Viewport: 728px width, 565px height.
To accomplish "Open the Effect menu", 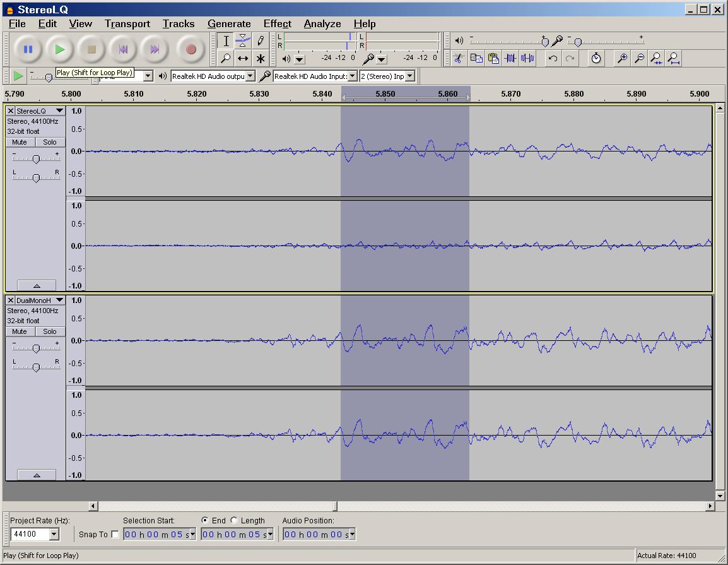I will point(277,23).
